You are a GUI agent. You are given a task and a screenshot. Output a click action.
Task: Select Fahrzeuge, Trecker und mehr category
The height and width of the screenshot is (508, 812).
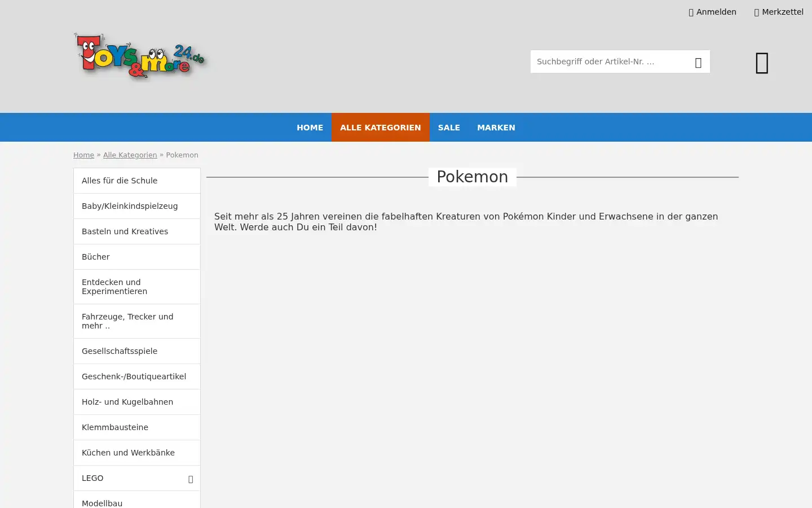(x=136, y=321)
